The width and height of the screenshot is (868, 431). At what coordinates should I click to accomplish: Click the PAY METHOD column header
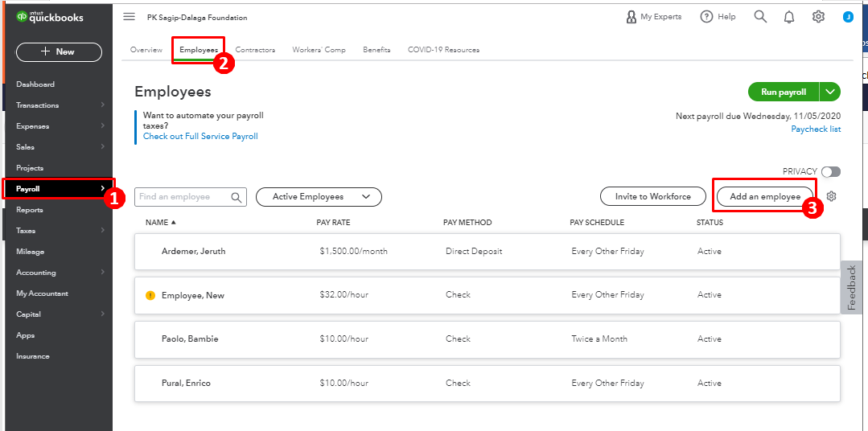[467, 223]
